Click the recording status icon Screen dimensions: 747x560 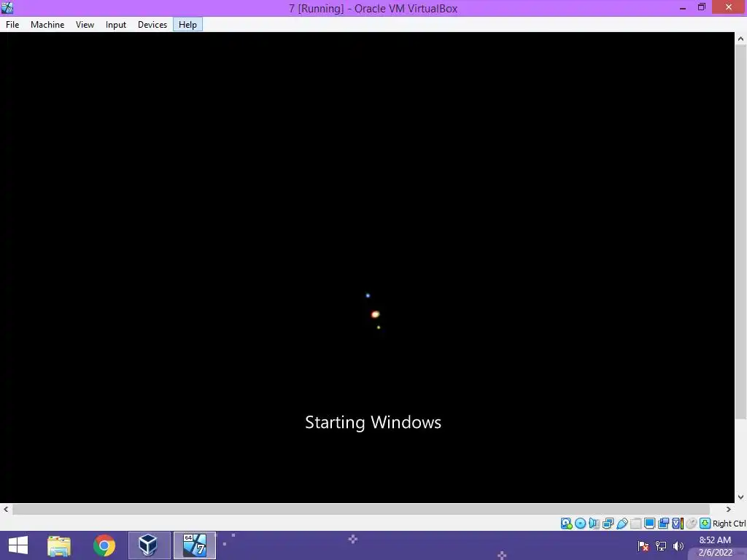pos(663,524)
